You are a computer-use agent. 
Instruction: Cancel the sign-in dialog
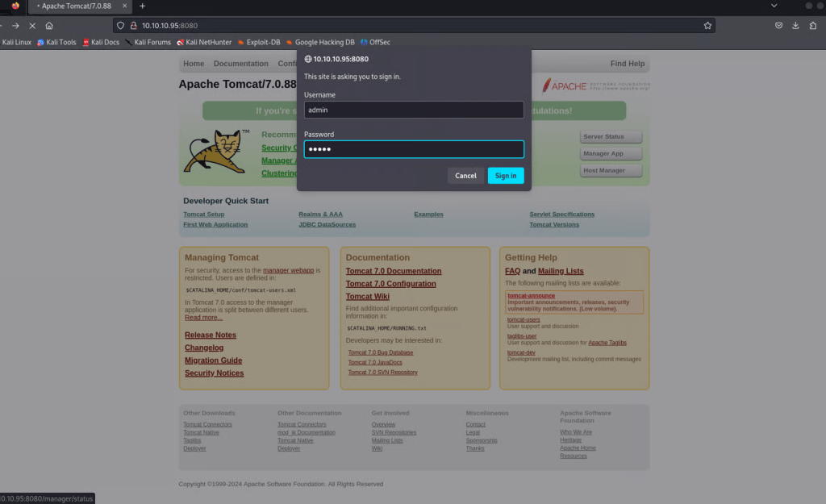[465, 176]
